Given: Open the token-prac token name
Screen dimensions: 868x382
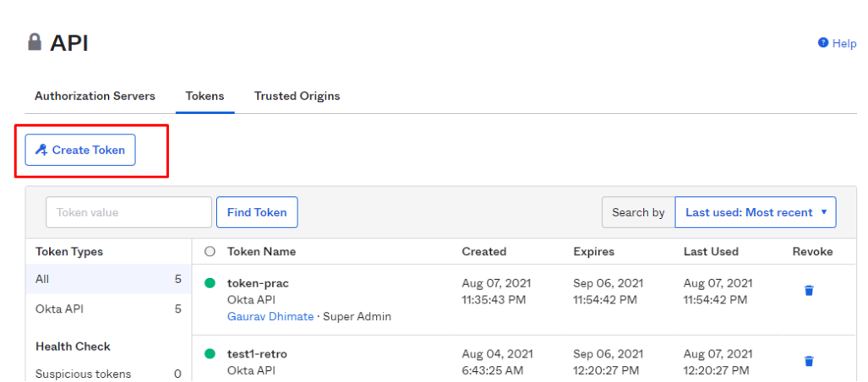Looking at the screenshot, I should [258, 283].
